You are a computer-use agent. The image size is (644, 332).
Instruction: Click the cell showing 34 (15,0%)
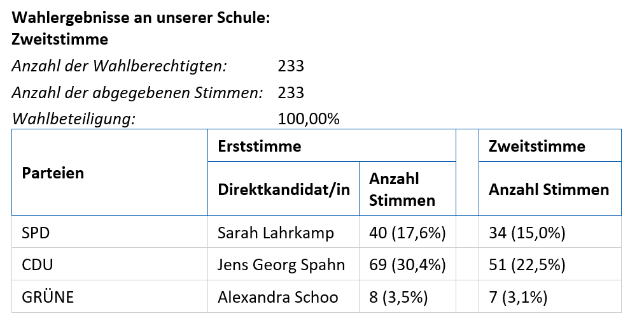(550, 232)
